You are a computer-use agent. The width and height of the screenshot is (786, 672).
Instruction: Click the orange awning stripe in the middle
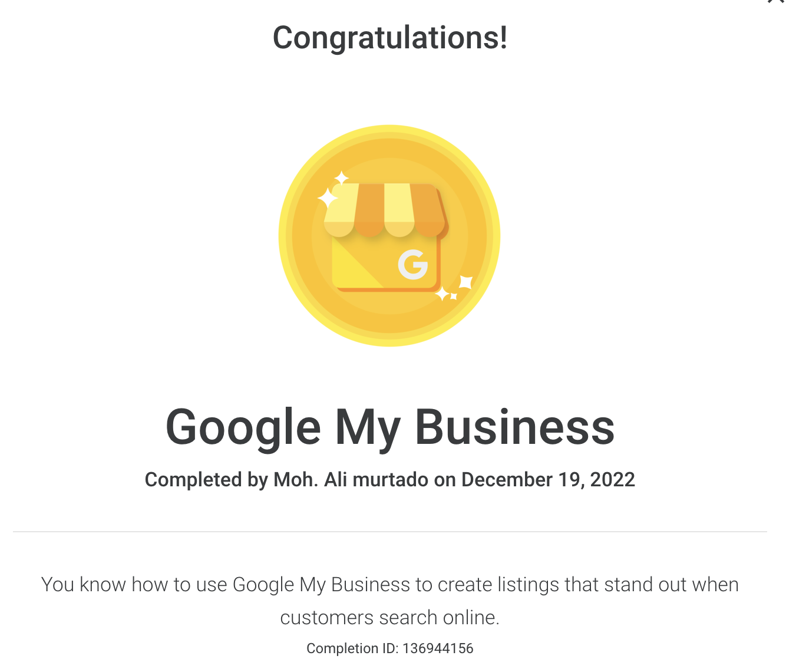[x=370, y=210]
